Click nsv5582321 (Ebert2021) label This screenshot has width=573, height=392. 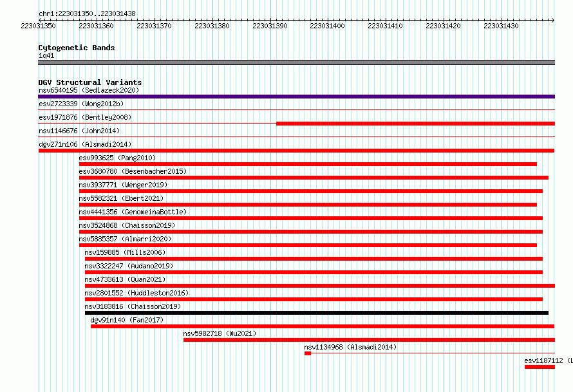click(121, 198)
